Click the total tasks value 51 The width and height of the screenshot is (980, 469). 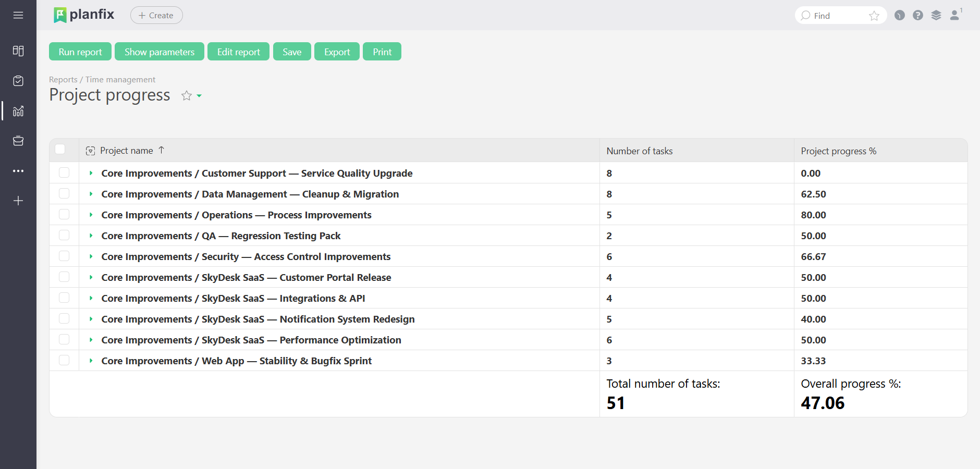click(x=616, y=403)
